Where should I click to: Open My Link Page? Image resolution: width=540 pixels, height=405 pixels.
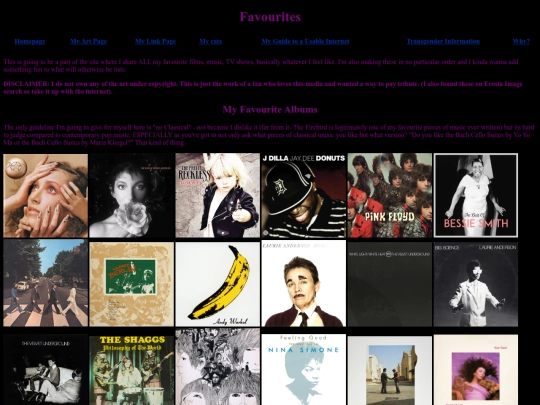coord(155,41)
